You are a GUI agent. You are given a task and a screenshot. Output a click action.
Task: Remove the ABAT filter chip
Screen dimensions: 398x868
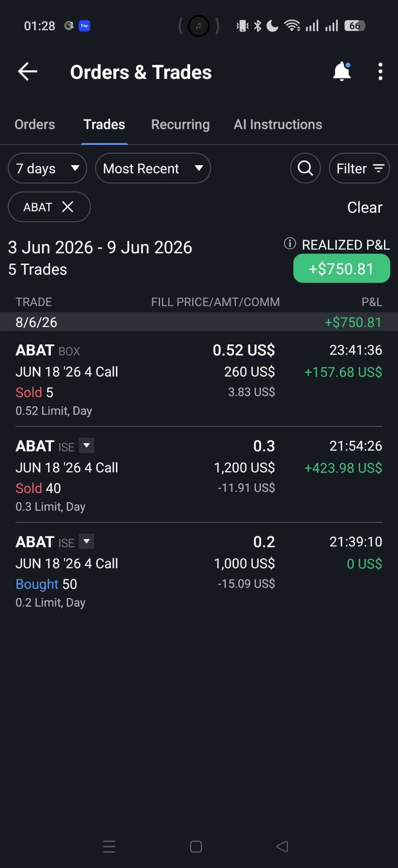click(x=68, y=207)
